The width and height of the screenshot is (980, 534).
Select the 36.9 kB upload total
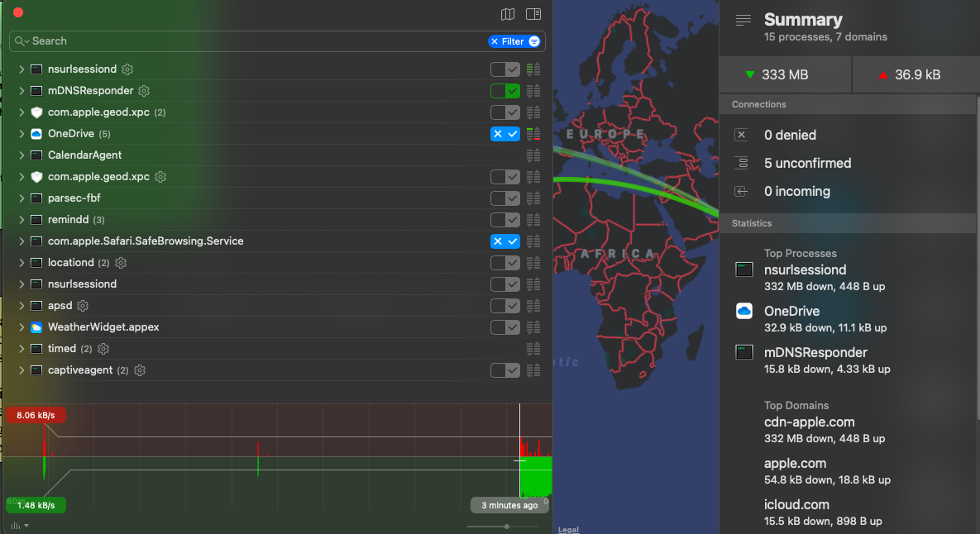(x=916, y=75)
